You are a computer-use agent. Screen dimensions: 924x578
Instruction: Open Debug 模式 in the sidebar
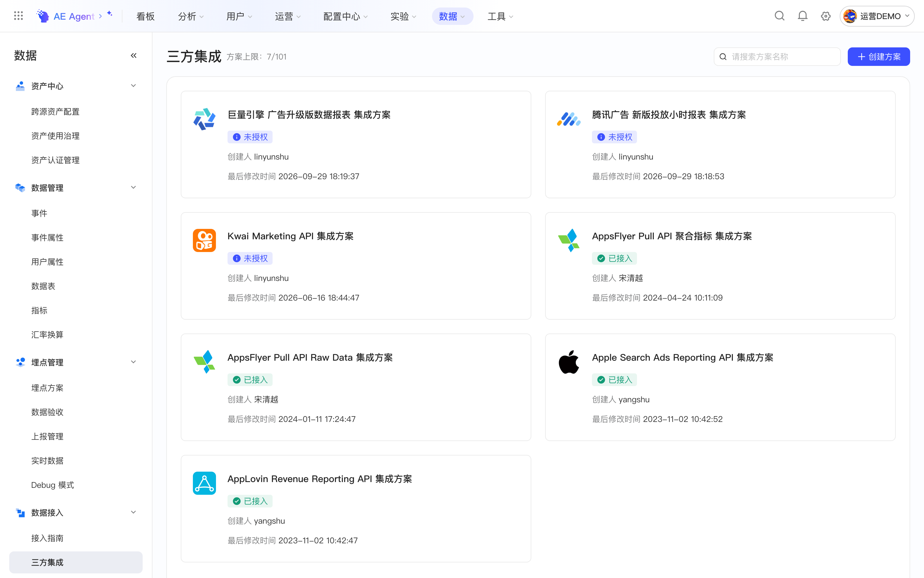pyautogui.click(x=53, y=485)
